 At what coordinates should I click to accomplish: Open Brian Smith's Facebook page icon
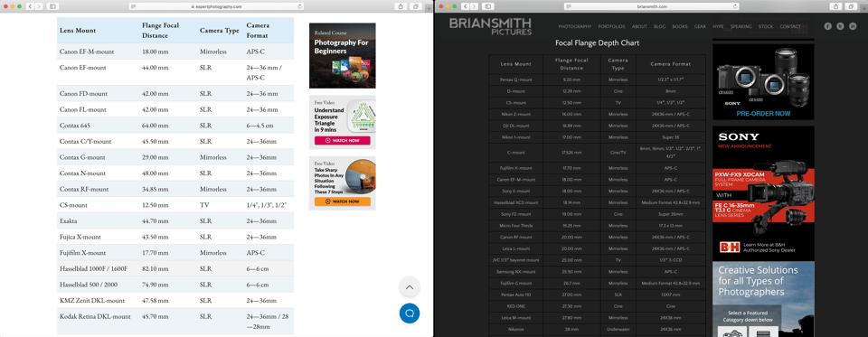(828, 26)
